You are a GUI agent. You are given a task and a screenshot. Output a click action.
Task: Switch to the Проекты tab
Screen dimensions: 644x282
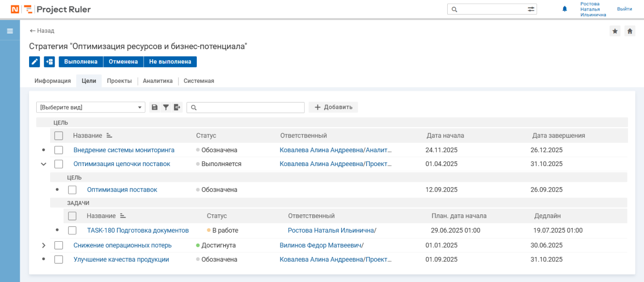click(119, 81)
